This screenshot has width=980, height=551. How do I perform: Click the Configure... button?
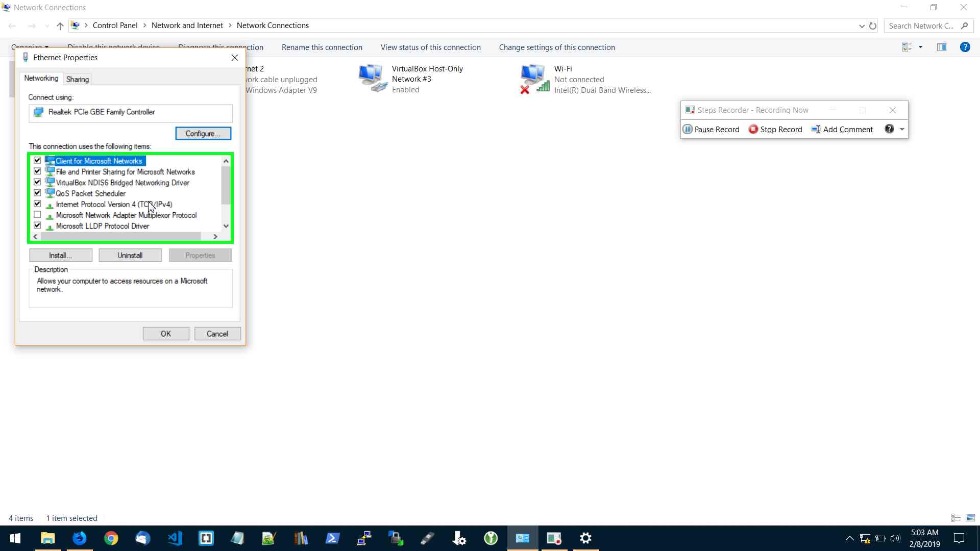pyautogui.click(x=203, y=133)
